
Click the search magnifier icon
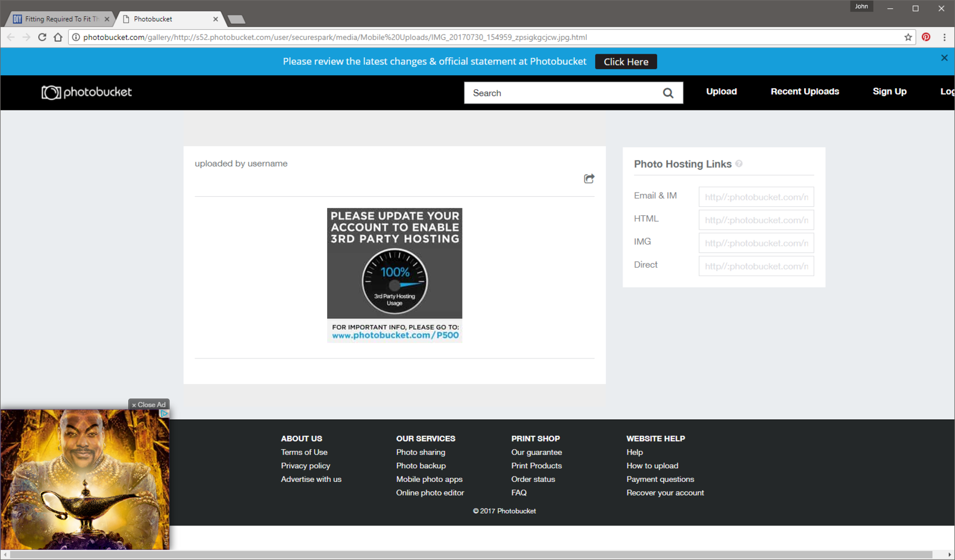(x=668, y=93)
